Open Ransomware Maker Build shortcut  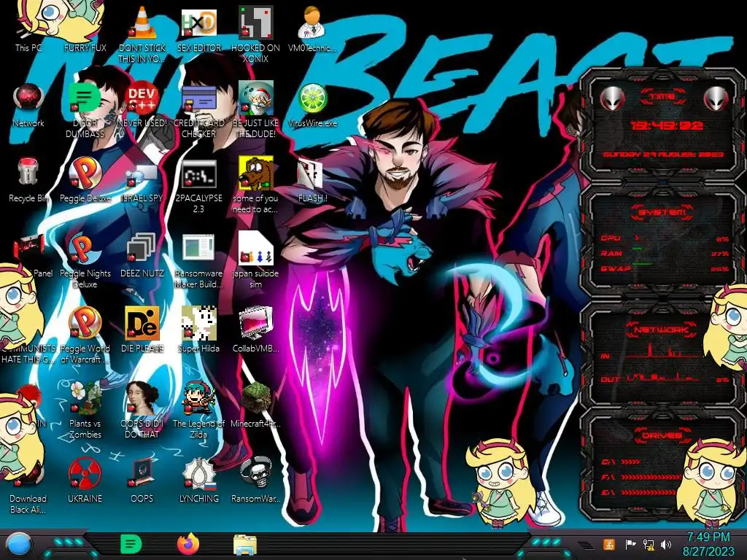(x=198, y=260)
